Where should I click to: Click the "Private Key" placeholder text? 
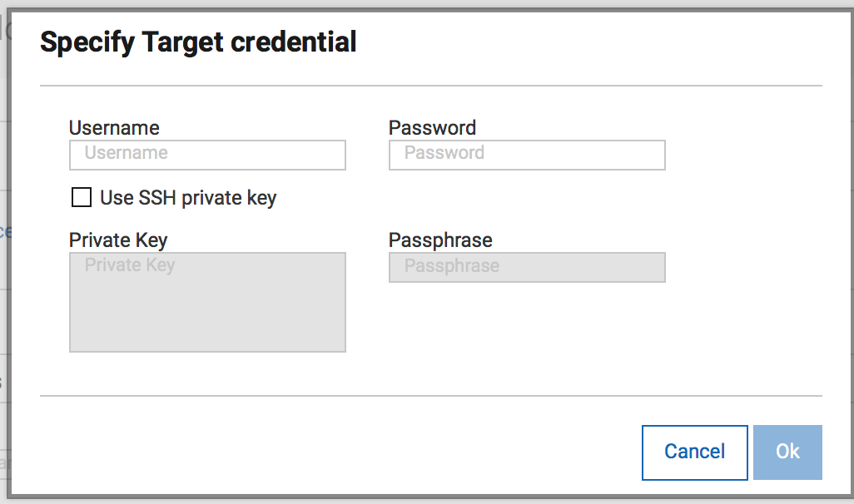click(130, 265)
